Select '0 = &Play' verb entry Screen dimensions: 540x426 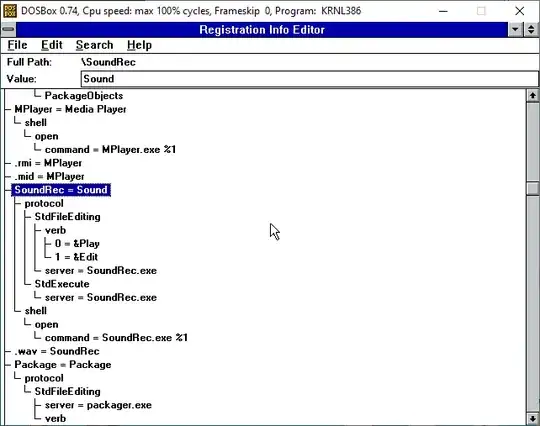77,244
